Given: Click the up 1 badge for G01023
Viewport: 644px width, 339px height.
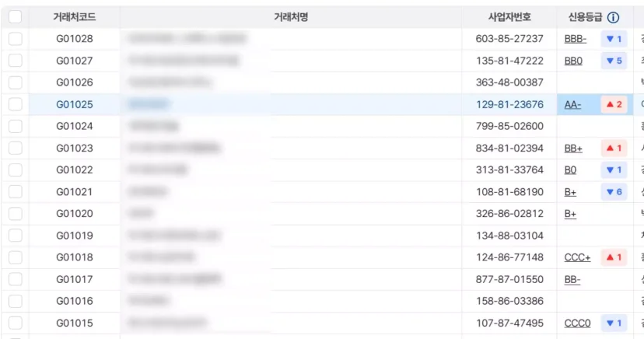Looking at the screenshot, I should click(x=614, y=149).
